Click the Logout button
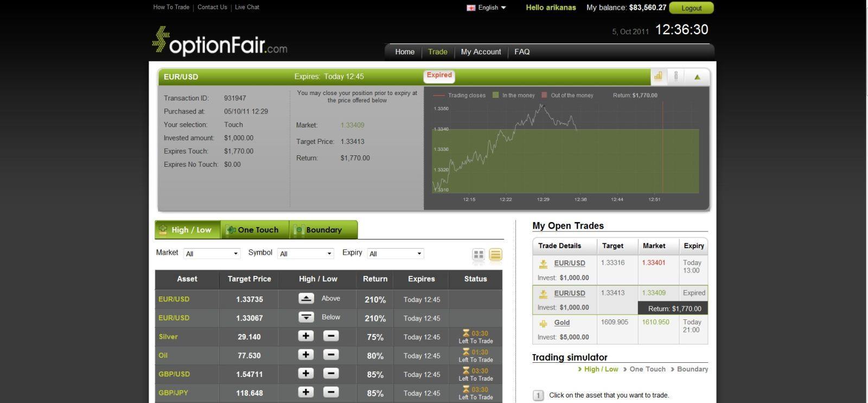Image resolution: width=868 pixels, height=403 pixels. tap(691, 8)
